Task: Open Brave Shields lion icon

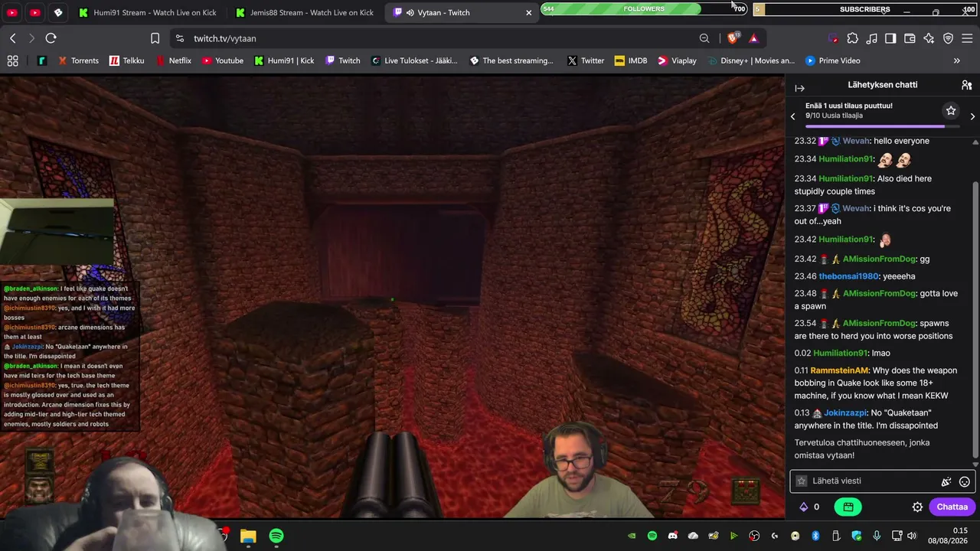Action: [x=733, y=38]
